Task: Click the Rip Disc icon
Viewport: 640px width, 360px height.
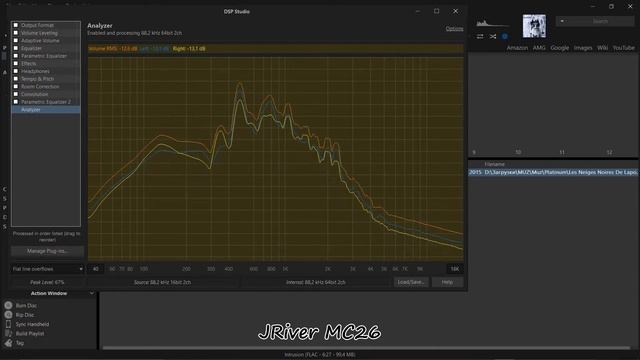Action: tap(8, 315)
